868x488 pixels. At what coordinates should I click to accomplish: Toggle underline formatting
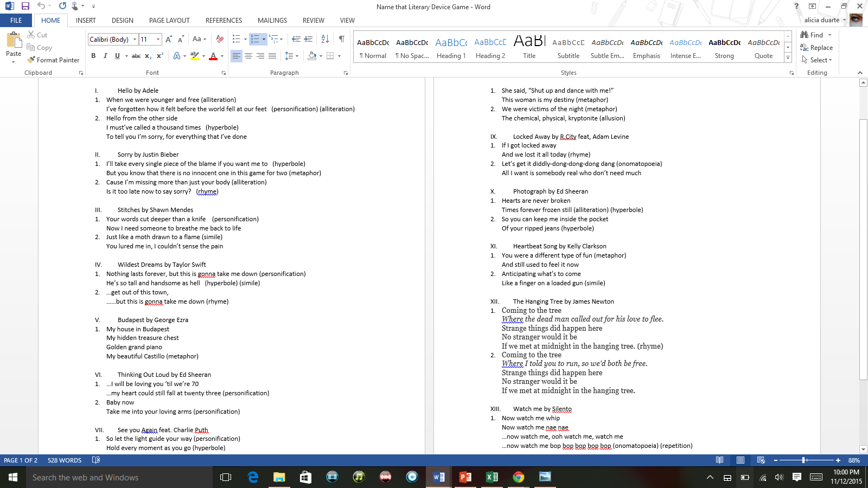pos(117,56)
